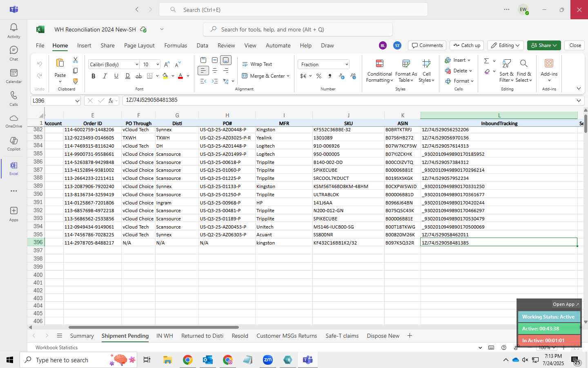Toggle Wrap Text
This screenshot has width=588, height=368.
(x=257, y=64)
